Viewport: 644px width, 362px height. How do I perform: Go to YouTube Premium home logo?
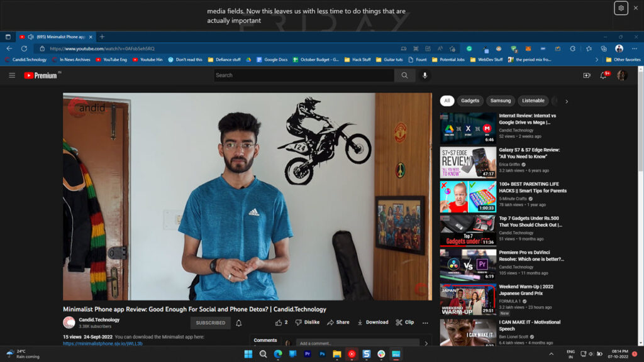tap(42, 75)
